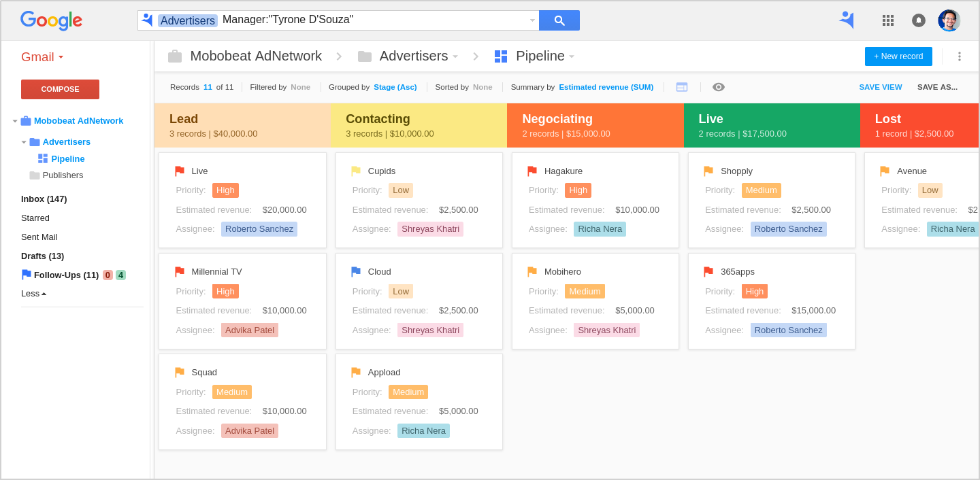
Task: Click the Lead column header
Action: tap(242, 126)
